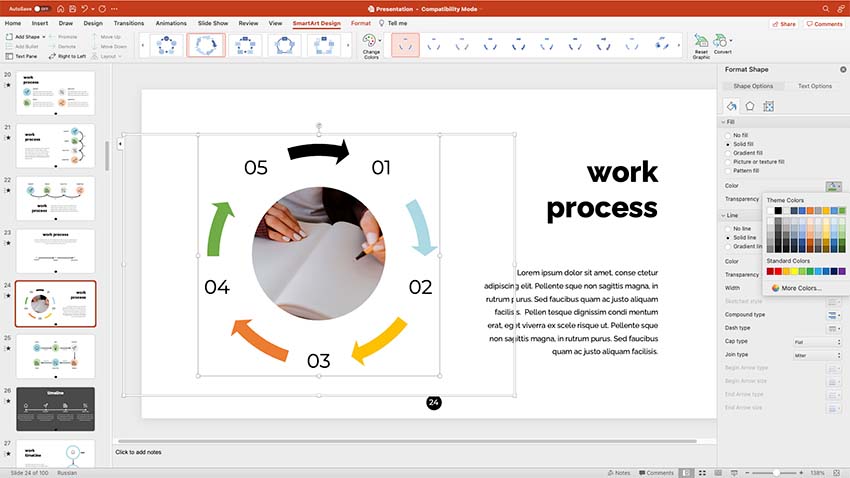The height and width of the screenshot is (478, 850).
Task: Open the Size & Properties icon
Action: click(x=768, y=105)
